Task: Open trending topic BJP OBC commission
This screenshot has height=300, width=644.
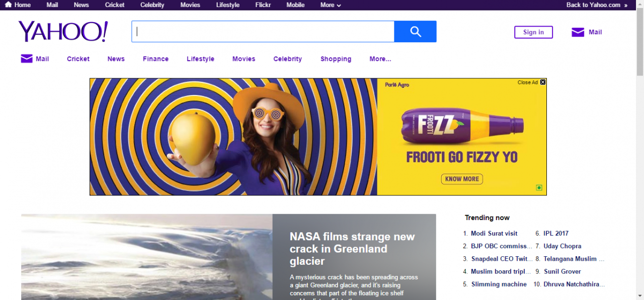Action: pyautogui.click(x=502, y=246)
